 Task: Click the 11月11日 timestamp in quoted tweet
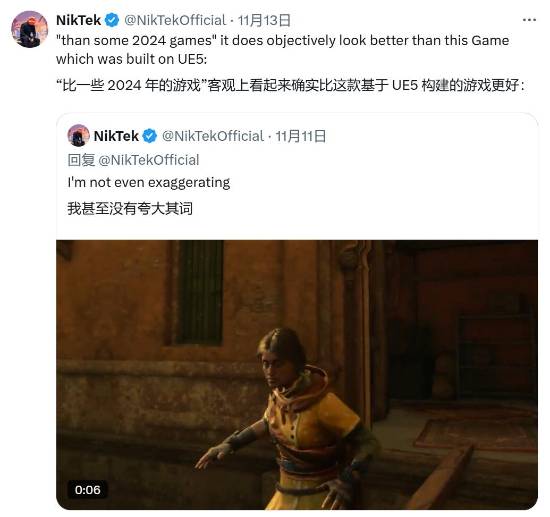[x=301, y=136]
